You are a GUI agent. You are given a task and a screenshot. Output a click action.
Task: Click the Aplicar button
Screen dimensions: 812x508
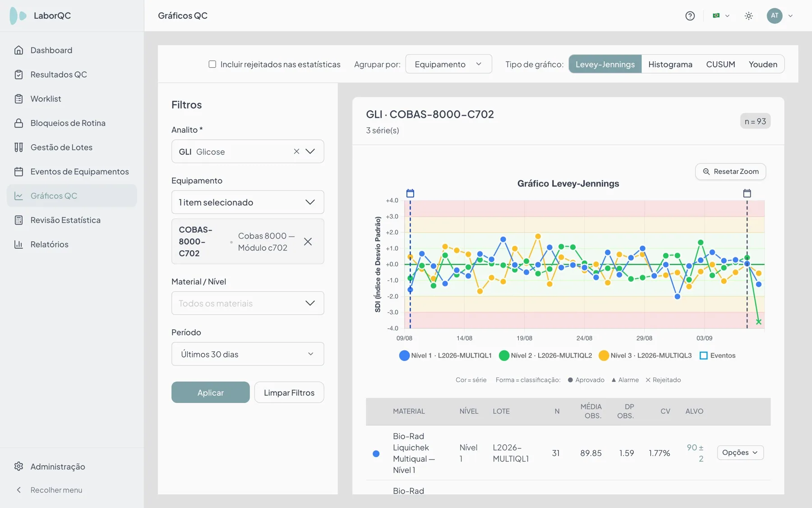(x=210, y=392)
